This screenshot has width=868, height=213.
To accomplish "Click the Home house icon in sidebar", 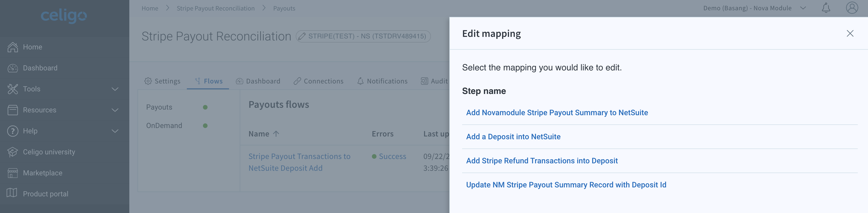I will click(13, 47).
